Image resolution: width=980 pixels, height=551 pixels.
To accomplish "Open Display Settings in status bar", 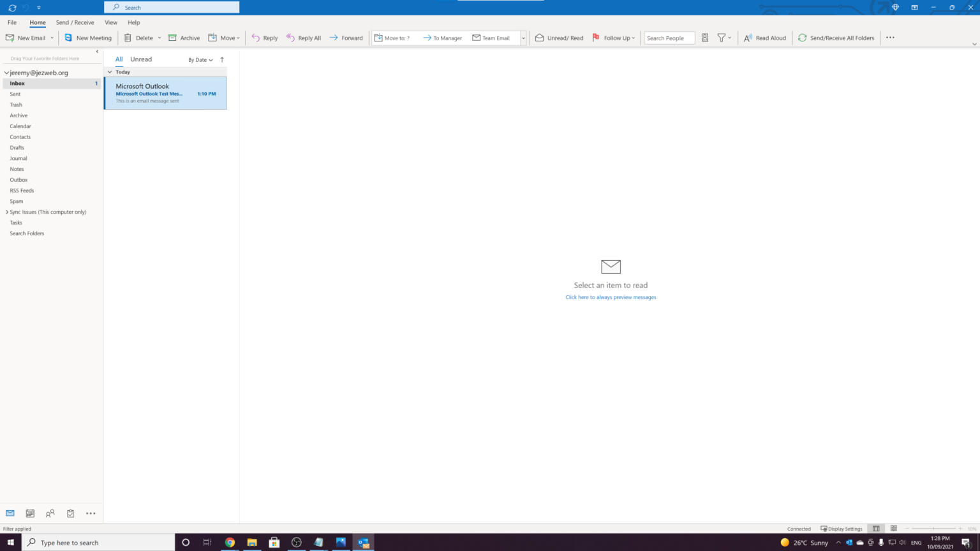I will tap(842, 529).
